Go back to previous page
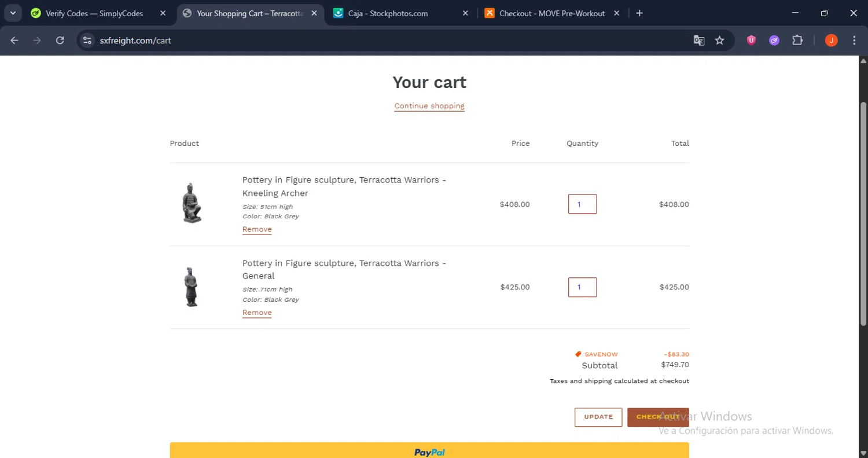This screenshot has height=458, width=868. pos(14,41)
